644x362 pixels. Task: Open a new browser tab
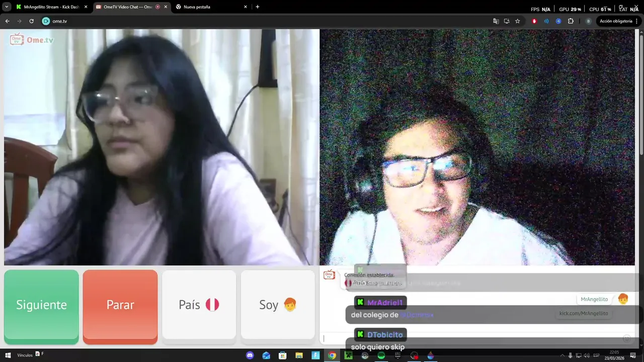[258, 7]
